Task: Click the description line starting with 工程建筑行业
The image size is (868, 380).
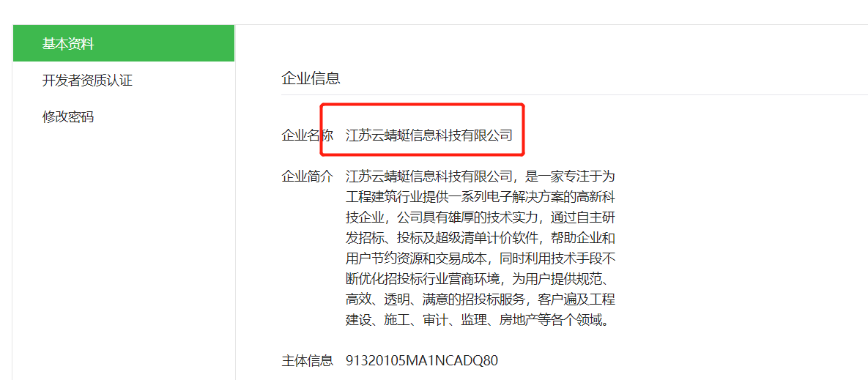Action: [480, 197]
